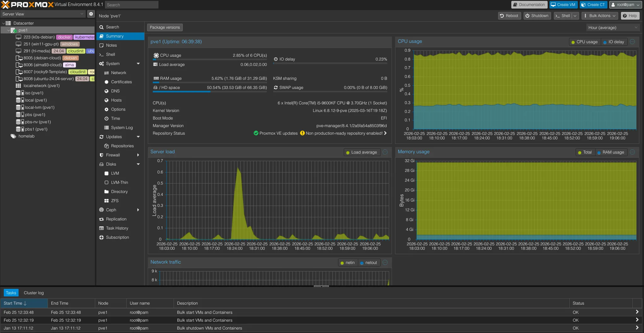644x333 pixels.
Task: Expand the Bulk Actions dropdown
Action: coord(600,16)
